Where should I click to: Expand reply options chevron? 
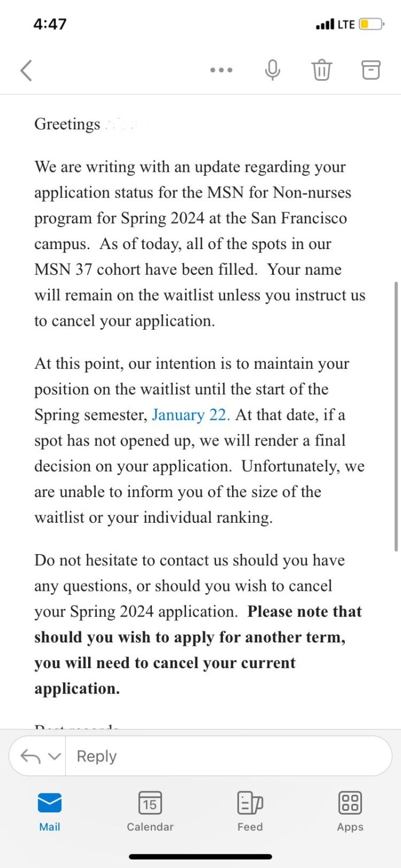(54, 756)
